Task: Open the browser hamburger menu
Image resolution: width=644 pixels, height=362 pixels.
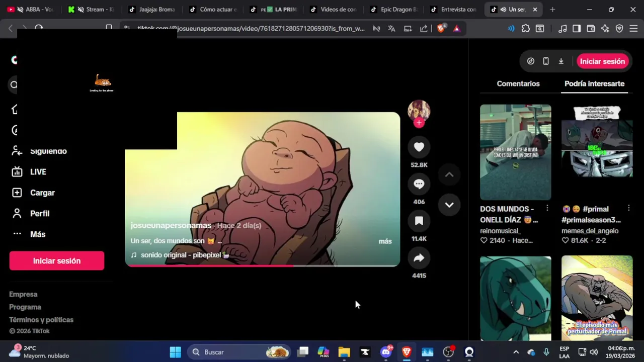Action: (633, 29)
